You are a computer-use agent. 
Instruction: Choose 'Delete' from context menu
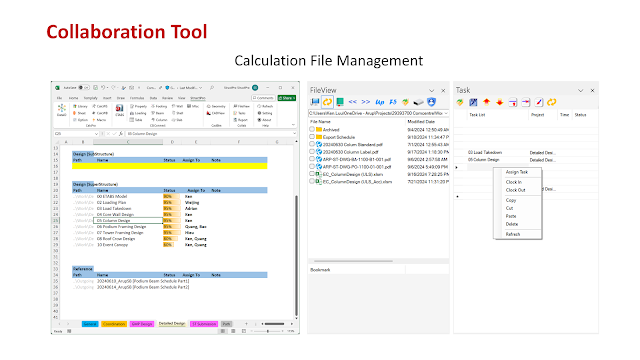(x=512, y=224)
